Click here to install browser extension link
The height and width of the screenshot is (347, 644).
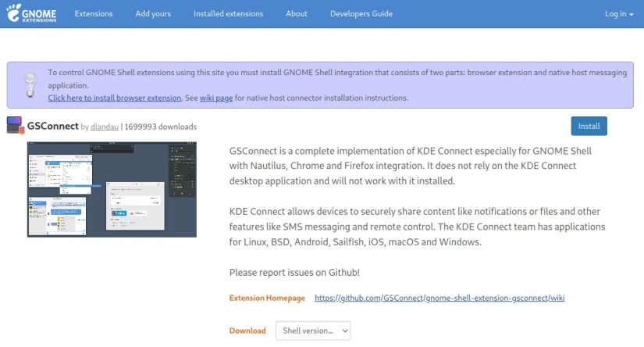[115, 98]
